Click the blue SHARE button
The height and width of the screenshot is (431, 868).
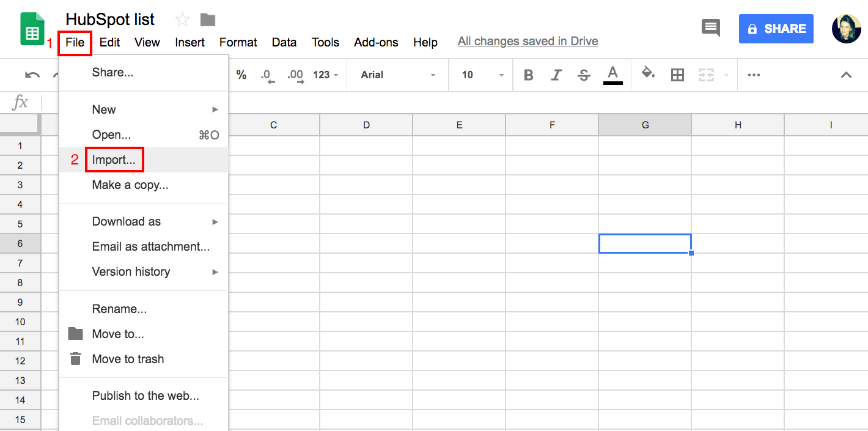tap(776, 29)
